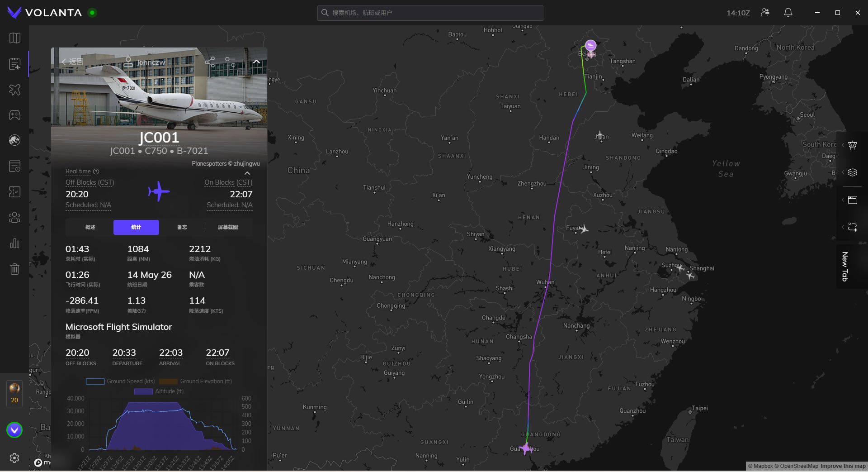The width and height of the screenshot is (868, 472).
Task: Open the gamepad icon in the sidebar
Action: (x=15, y=115)
